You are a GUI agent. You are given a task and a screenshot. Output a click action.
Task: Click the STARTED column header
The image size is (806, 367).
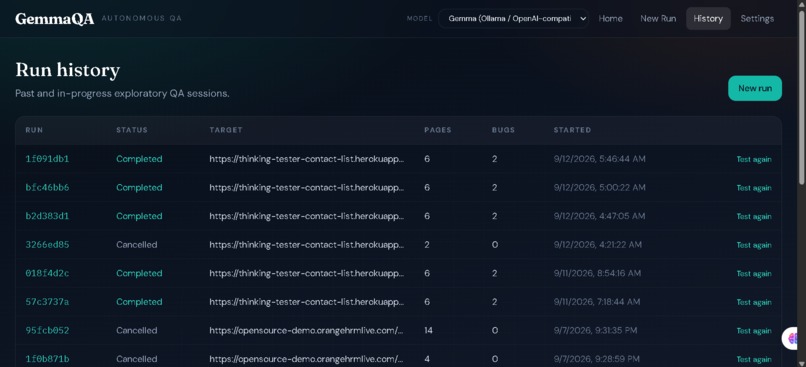tap(572, 130)
